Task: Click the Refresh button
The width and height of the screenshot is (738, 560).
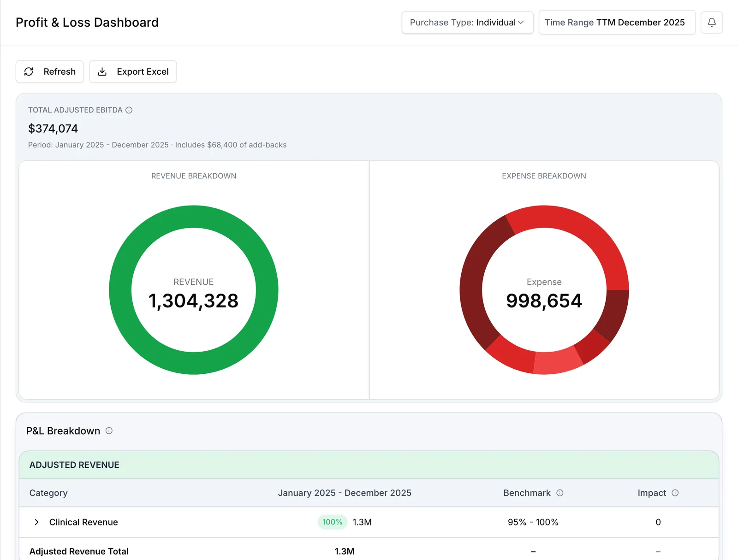Action: click(x=50, y=71)
